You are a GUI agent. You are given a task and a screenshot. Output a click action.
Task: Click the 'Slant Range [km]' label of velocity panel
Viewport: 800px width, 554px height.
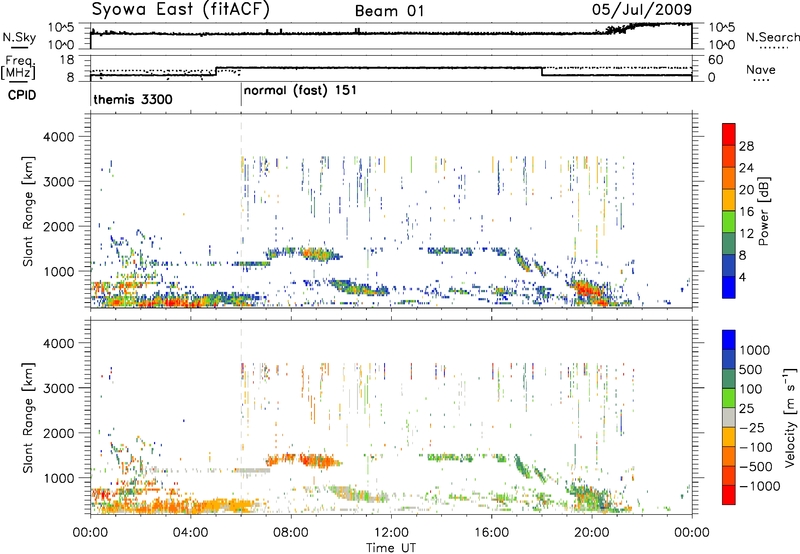click(x=28, y=417)
